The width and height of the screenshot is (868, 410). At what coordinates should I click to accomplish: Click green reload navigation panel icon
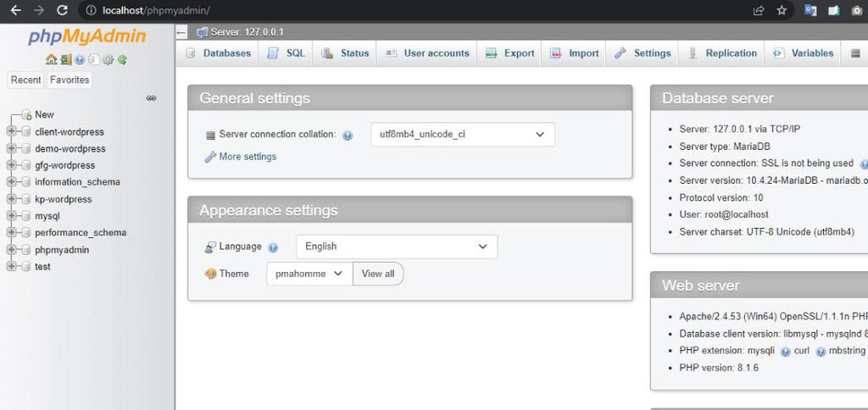[x=122, y=60]
